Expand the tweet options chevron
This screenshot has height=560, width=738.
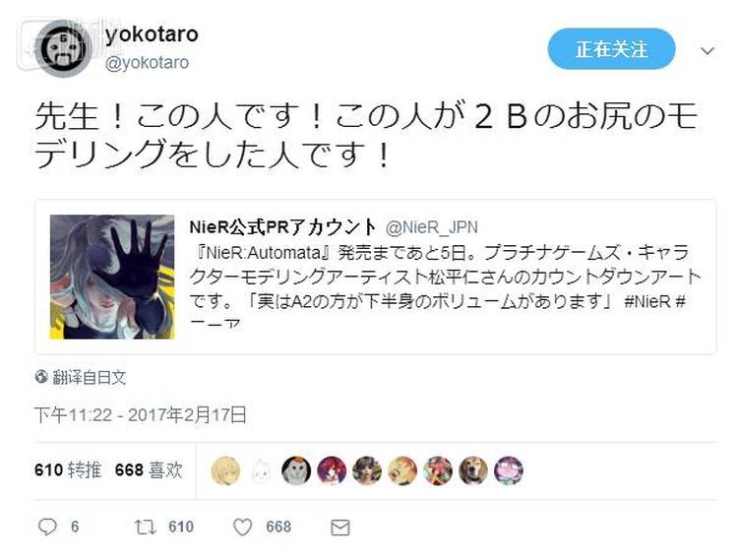(707, 50)
